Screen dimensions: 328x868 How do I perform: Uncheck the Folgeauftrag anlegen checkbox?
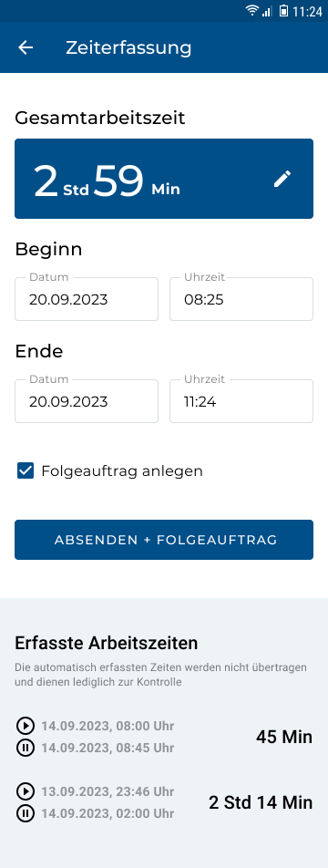(x=26, y=471)
